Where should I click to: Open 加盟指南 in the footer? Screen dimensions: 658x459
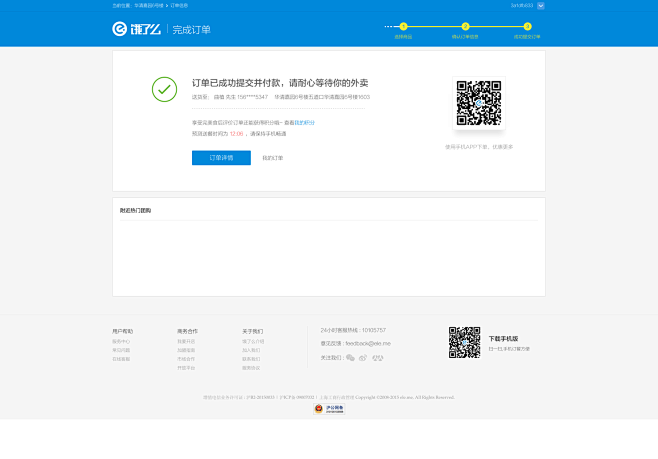[x=186, y=350]
